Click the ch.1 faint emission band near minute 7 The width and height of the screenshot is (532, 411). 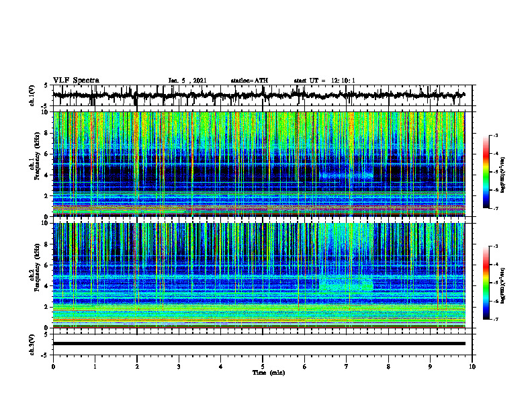coord(346,176)
